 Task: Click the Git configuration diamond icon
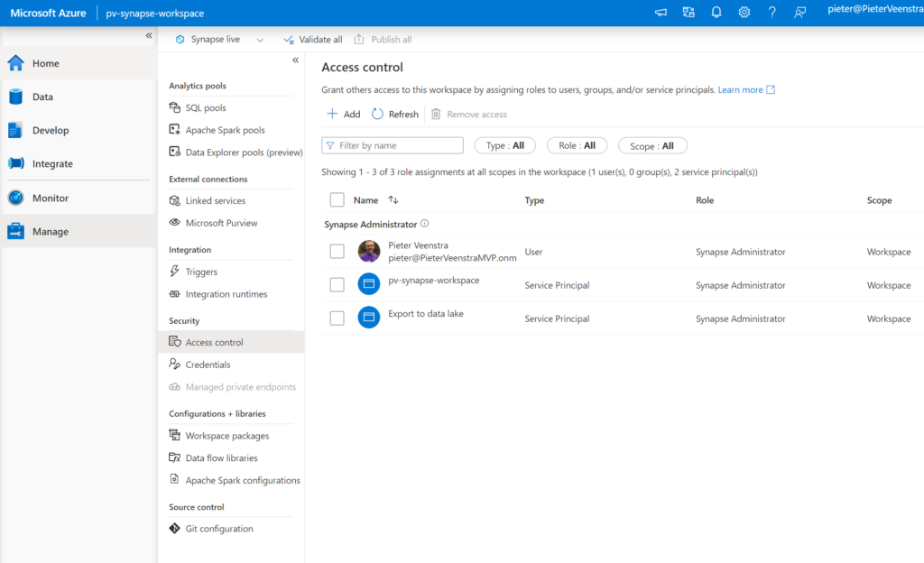(174, 528)
